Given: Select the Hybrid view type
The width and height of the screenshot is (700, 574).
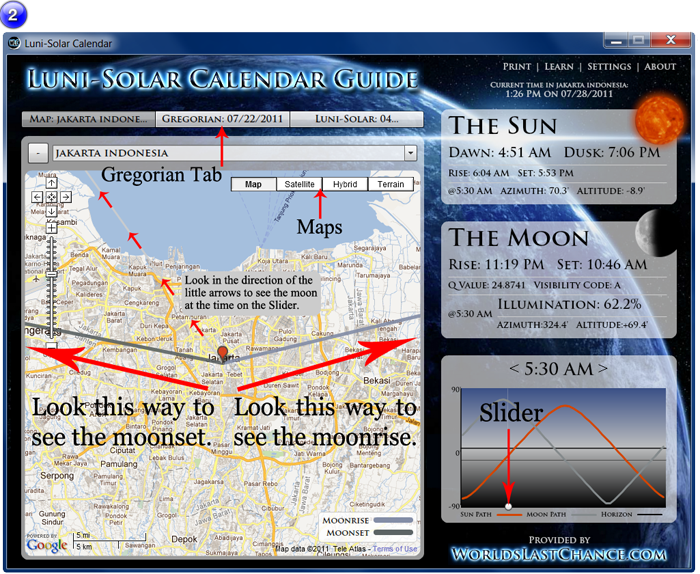Looking at the screenshot, I should (345, 184).
